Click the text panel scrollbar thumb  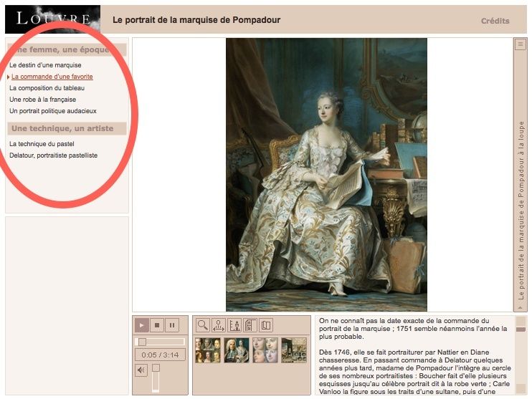click(x=521, y=330)
